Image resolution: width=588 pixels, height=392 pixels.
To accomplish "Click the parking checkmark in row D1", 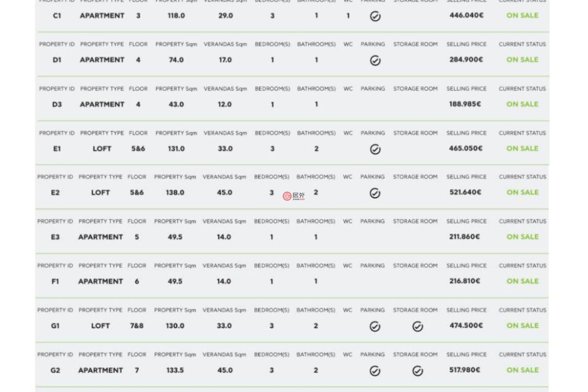I will click(x=375, y=60).
